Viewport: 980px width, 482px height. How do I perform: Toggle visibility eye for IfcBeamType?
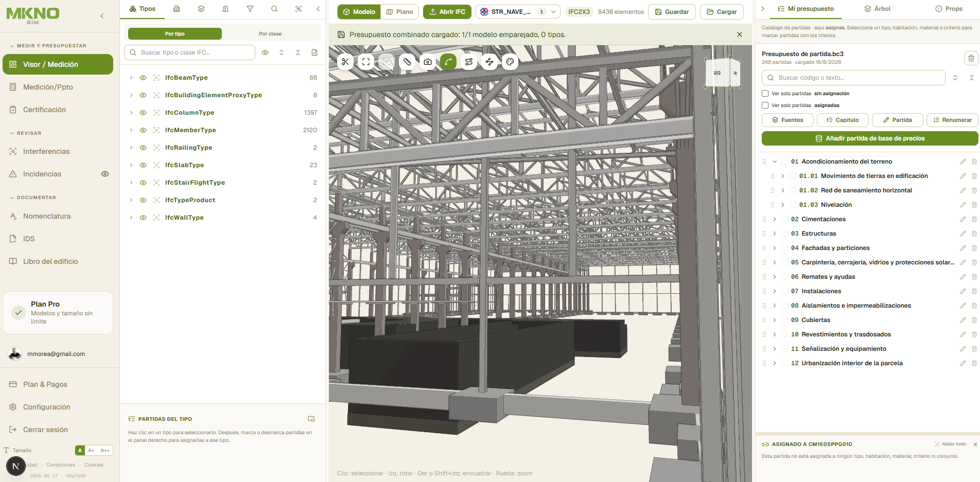pyautogui.click(x=143, y=78)
